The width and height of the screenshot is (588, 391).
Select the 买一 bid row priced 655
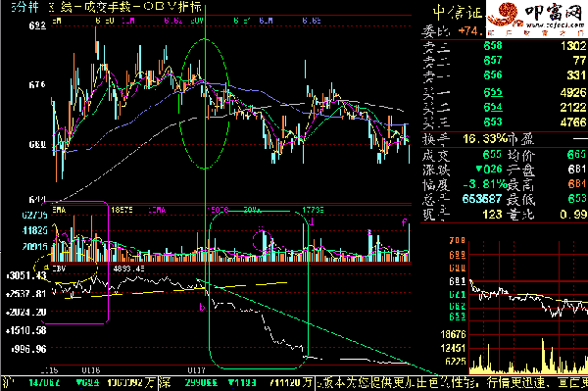coord(504,92)
